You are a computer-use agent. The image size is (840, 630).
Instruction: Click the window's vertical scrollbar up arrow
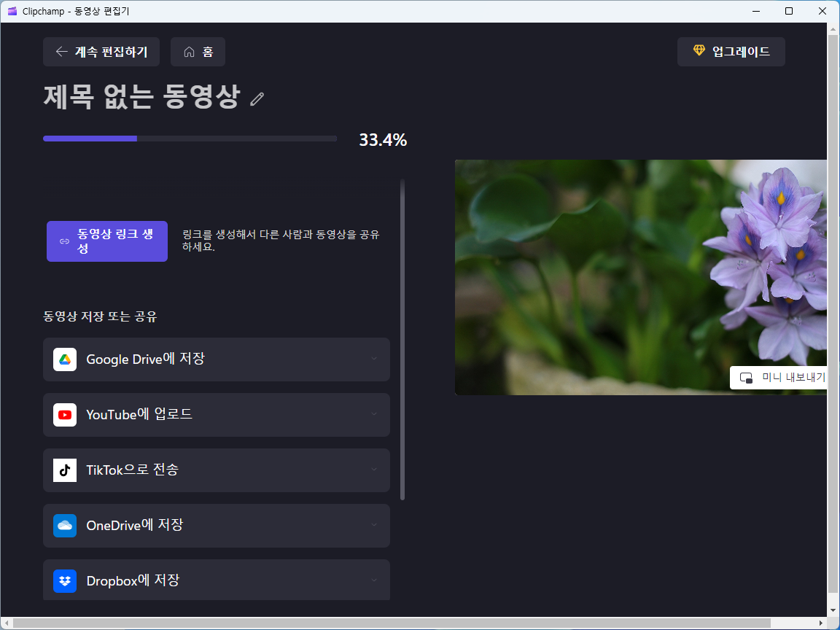pyautogui.click(x=833, y=29)
